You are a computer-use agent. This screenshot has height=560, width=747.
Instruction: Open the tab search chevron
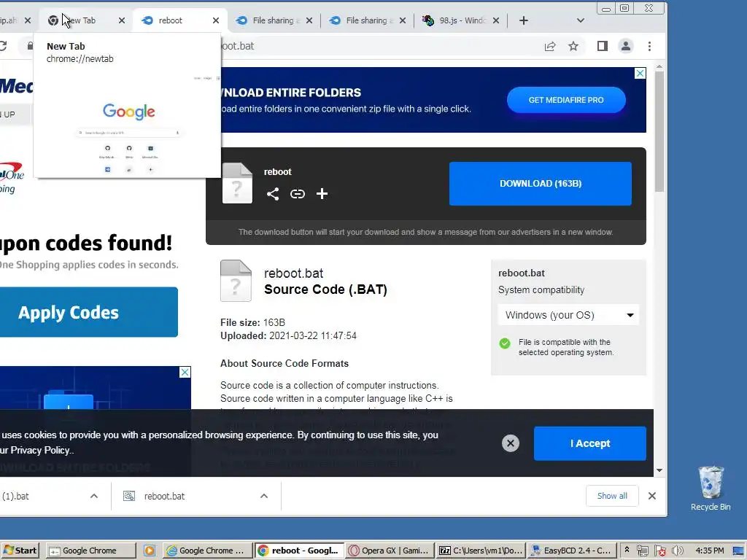[580, 20]
